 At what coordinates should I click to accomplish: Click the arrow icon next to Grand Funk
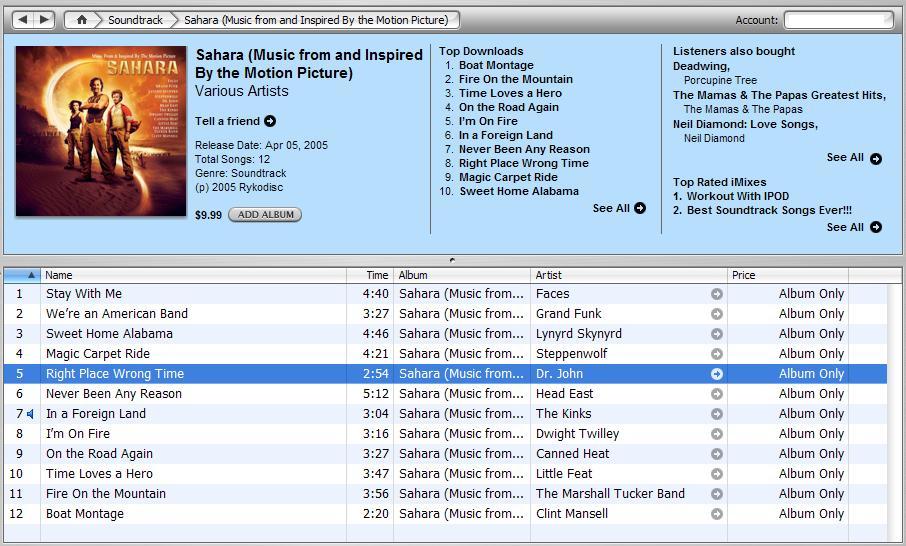[716, 314]
